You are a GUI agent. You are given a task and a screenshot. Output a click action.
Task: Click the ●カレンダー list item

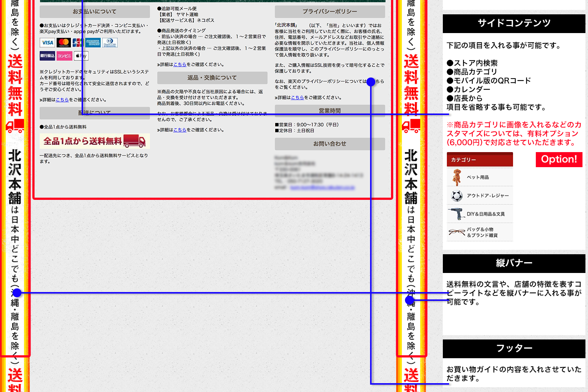pyautogui.click(x=469, y=90)
